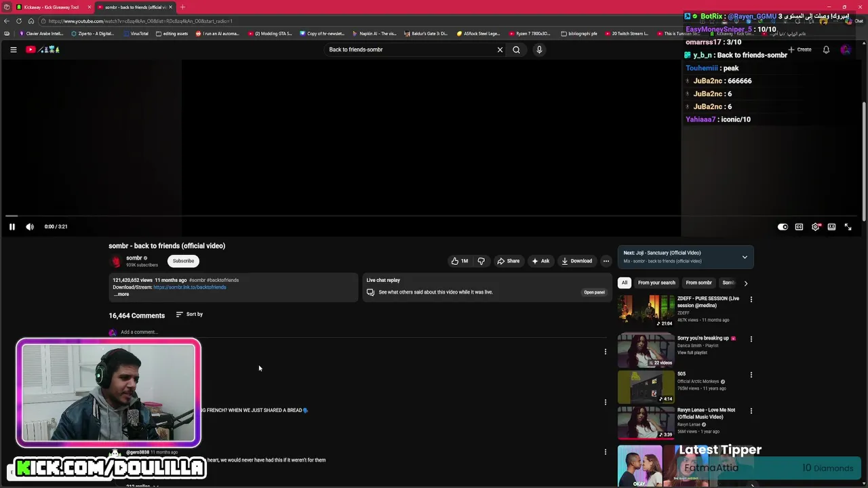Image resolution: width=868 pixels, height=488 pixels.
Task: Start voice search with microphone icon
Action: pos(539,49)
